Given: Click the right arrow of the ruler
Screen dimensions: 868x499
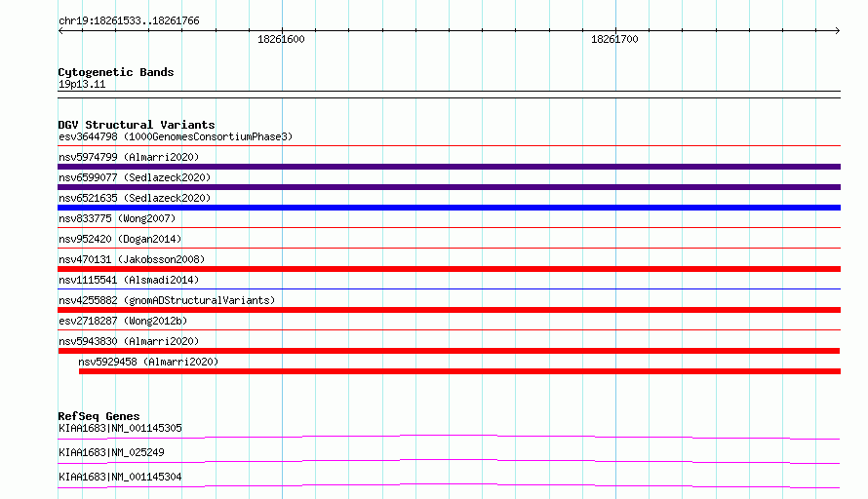Looking at the screenshot, I should pos(837,31).
